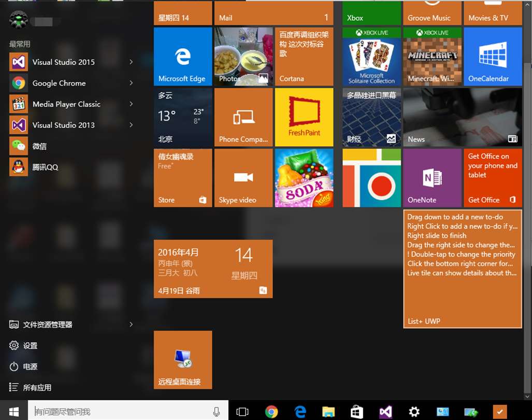Open Visual Studio from the taskbar

(x=385, y=412)
